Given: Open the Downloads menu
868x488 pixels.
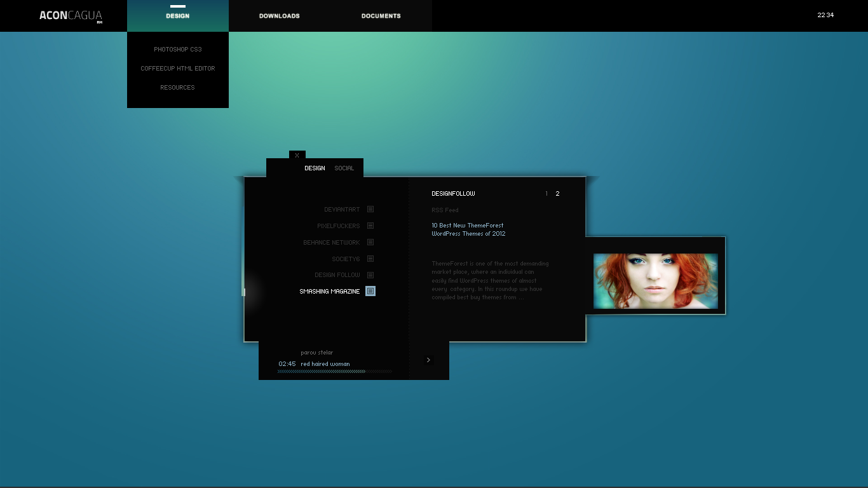Looking at the screenshot, I should (x=279, y=16).
